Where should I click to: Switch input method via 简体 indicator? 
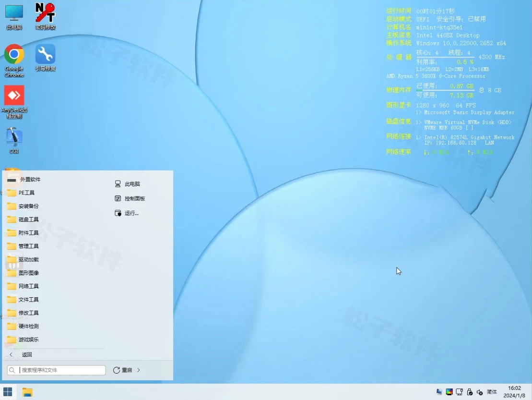pyautogui.click(x=492, y=392)
